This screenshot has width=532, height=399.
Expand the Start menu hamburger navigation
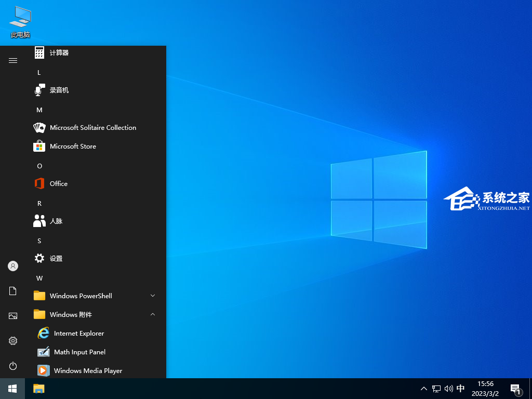coord(13,60)
